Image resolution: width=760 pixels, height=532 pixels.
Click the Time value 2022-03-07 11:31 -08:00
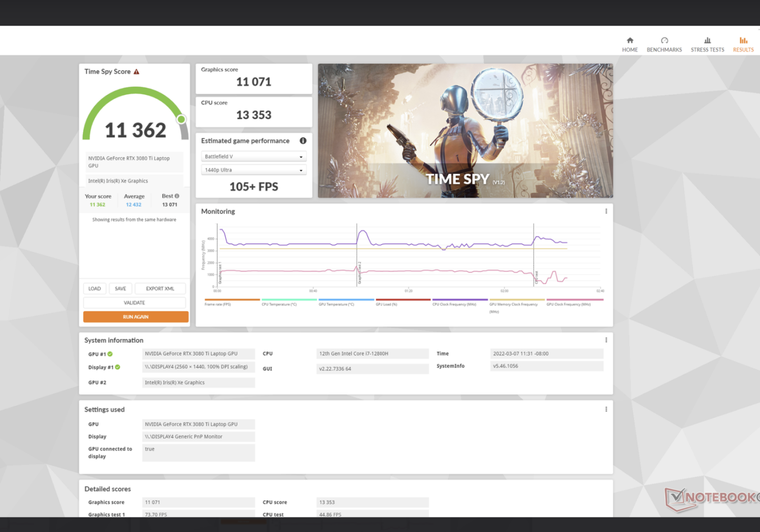(x=547, y=354)
